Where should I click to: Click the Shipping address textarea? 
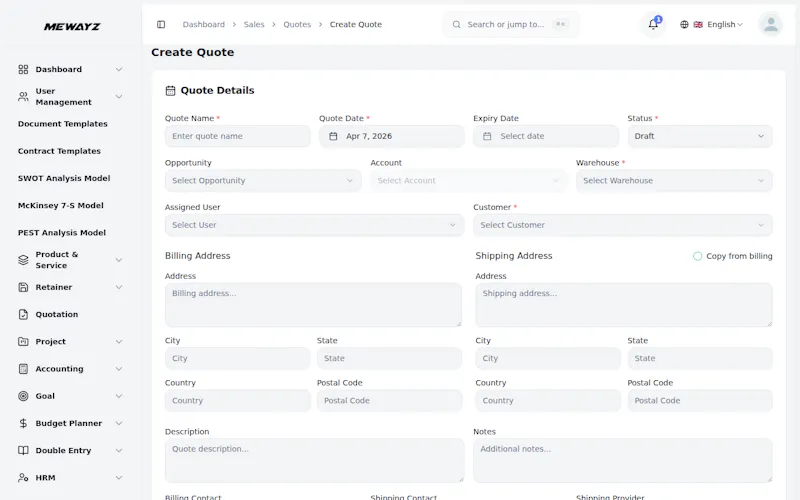[624, 305]
